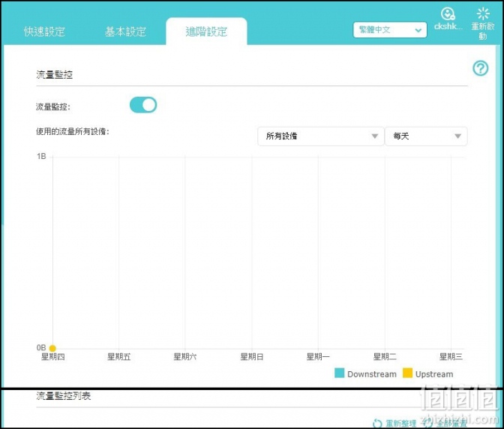Click the reboot (重新啟動) icon
This screenshot has width=504, height=429.
[483, 13]
